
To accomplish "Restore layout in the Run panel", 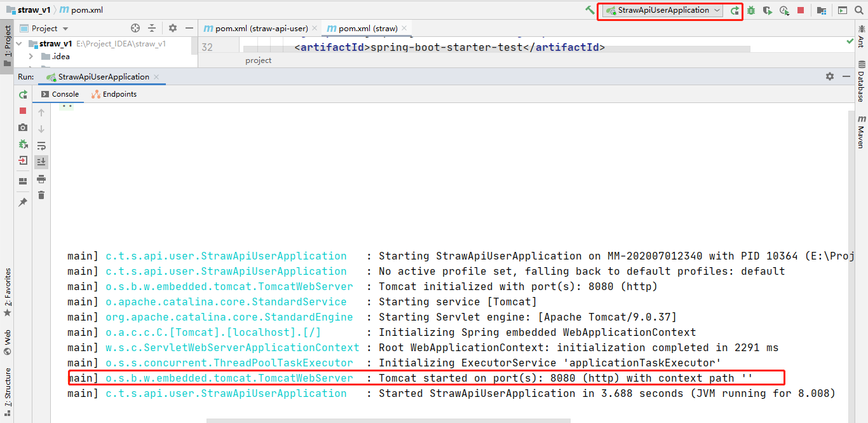I will pos(23,181).
